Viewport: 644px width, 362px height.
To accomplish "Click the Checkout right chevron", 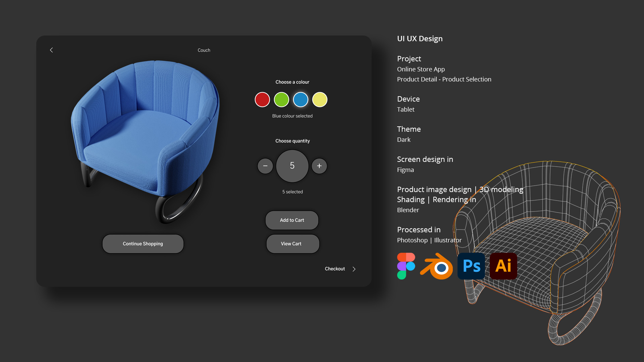I will [x=354, y=269].
